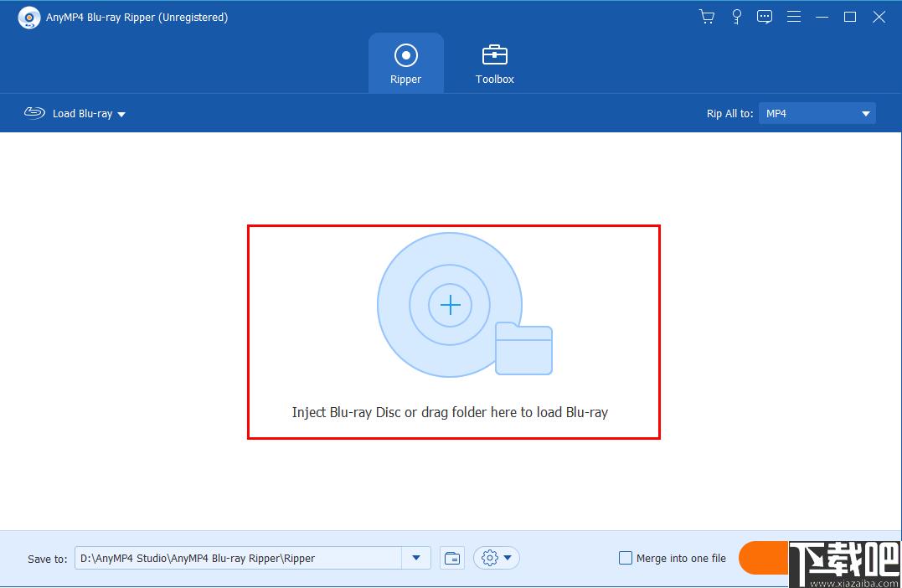The width and height of the screenshot is (902, 588).
Task: Expand the Save to path dropdown arrow
Action: click(x=416, y=558)
